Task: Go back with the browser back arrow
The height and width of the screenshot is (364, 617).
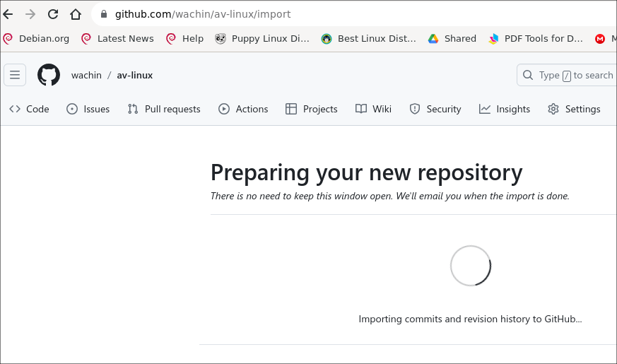Action: [8, 15]
